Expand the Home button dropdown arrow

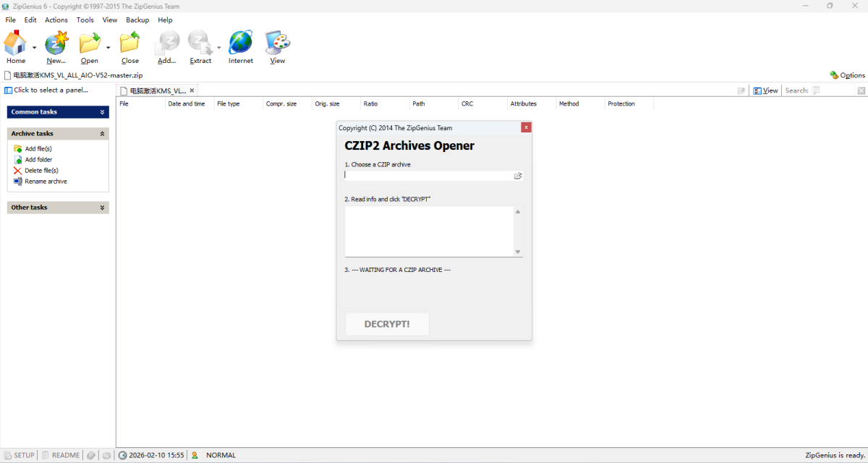point(34,48)
